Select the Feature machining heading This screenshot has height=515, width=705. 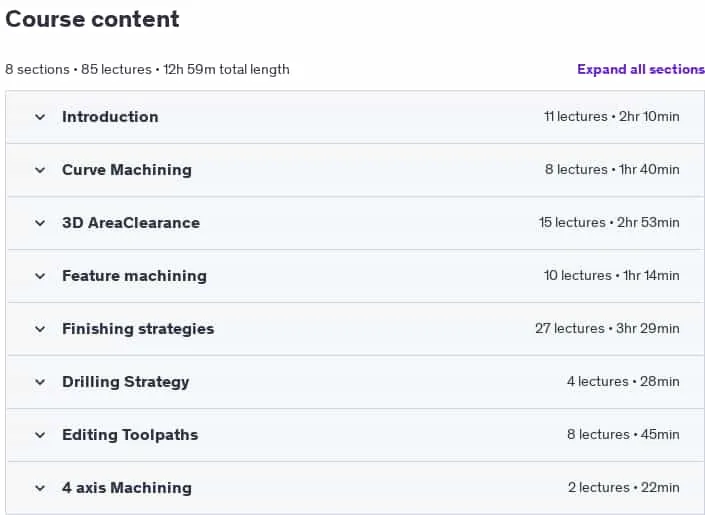[x=134, y=276]
